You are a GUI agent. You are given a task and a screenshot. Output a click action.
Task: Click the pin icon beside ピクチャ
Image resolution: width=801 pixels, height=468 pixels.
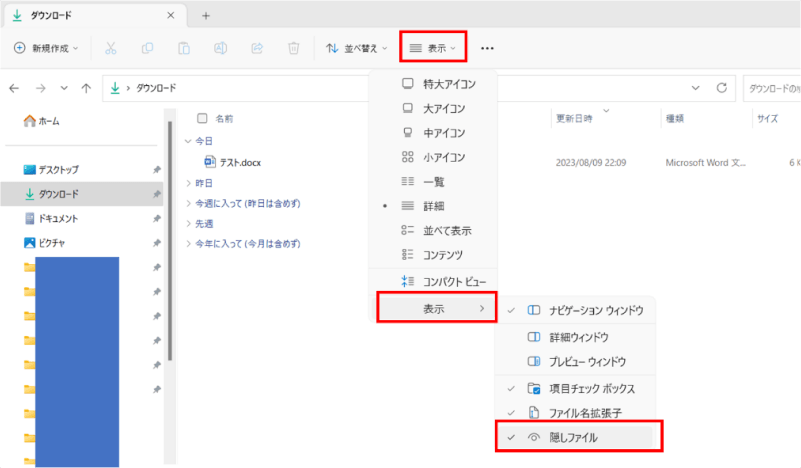click(x=157, y=243)
